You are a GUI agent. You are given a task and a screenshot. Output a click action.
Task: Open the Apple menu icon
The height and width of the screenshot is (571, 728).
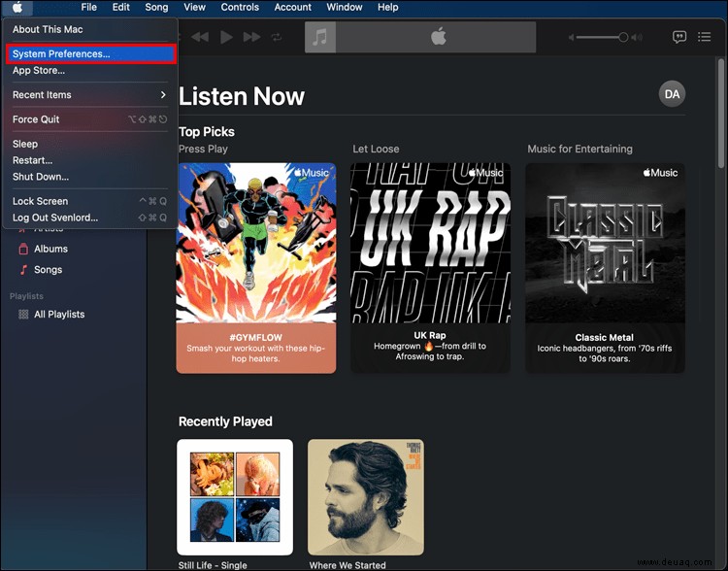pyautogui.click(x=17, y=8)
